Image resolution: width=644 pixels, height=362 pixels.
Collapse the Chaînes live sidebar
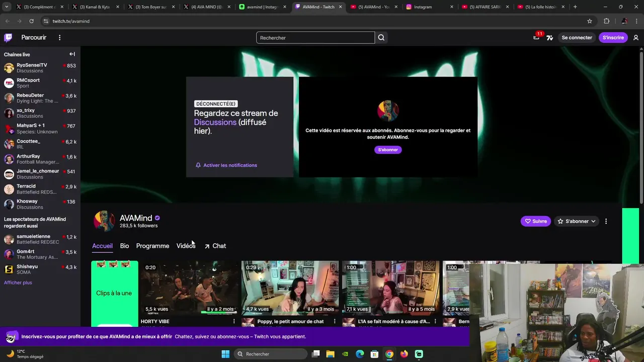[x=72, y=54]
